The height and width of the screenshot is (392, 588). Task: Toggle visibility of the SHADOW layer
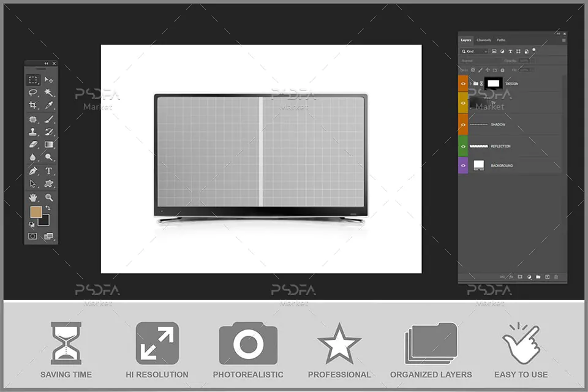[463, 124]
